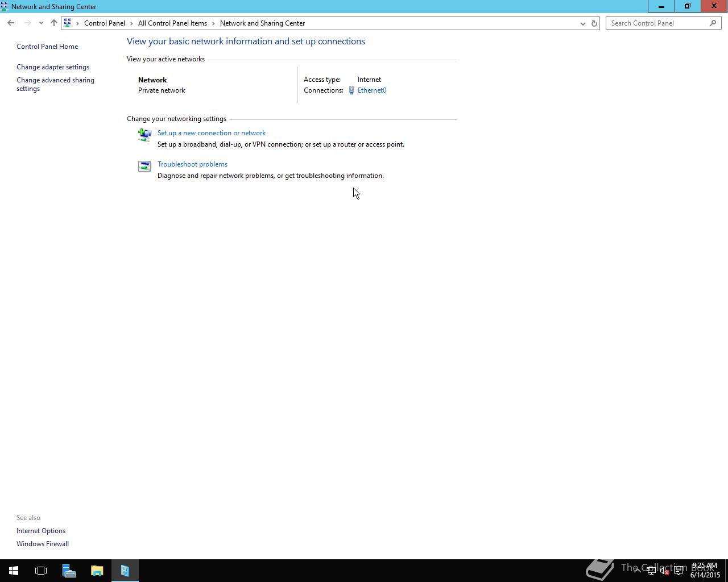The width and height of the screenshot is (728, 582).
Task: Refresh the Network and Sharing Center page
Action: tap(594, 23)
